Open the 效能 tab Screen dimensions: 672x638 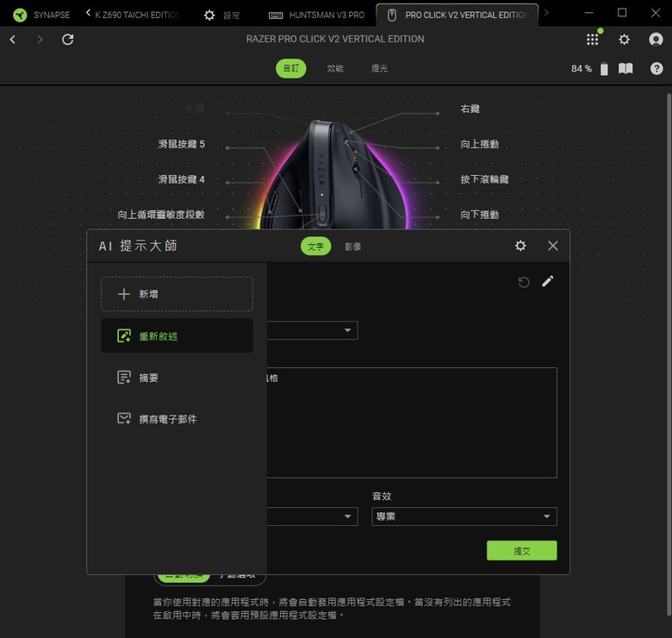[335, 68]
